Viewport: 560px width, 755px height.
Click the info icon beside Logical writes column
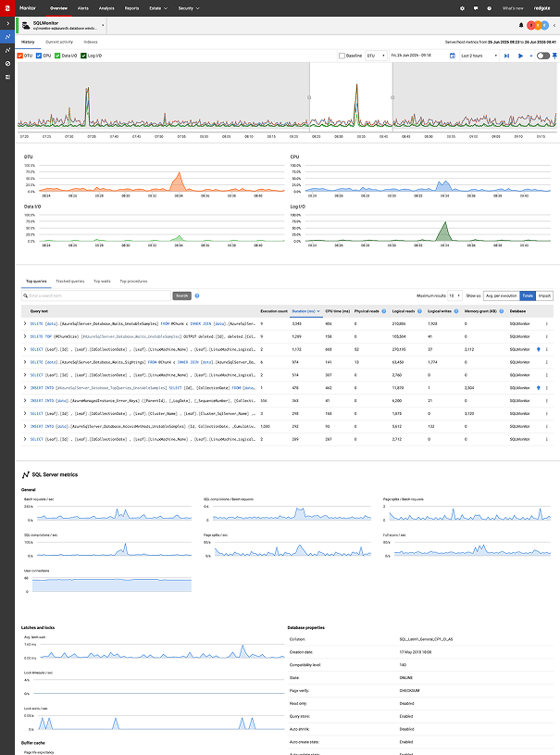tap(456, 311)
